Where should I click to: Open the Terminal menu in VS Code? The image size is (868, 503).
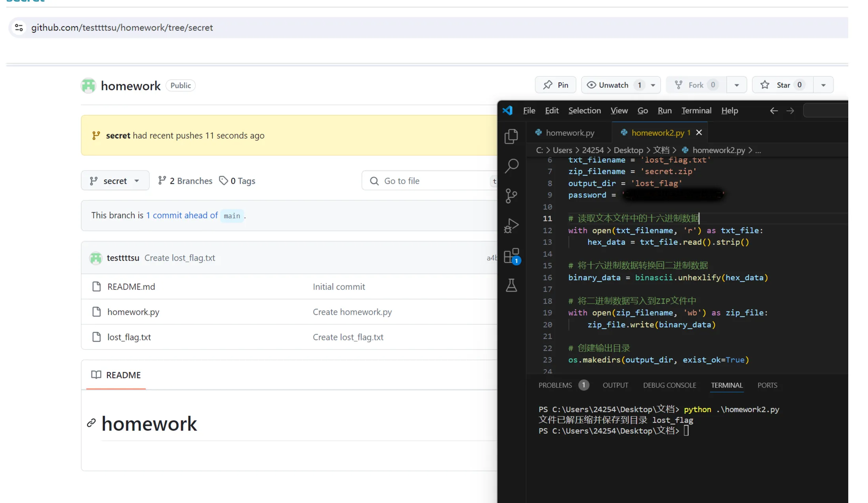coord(696,111)
